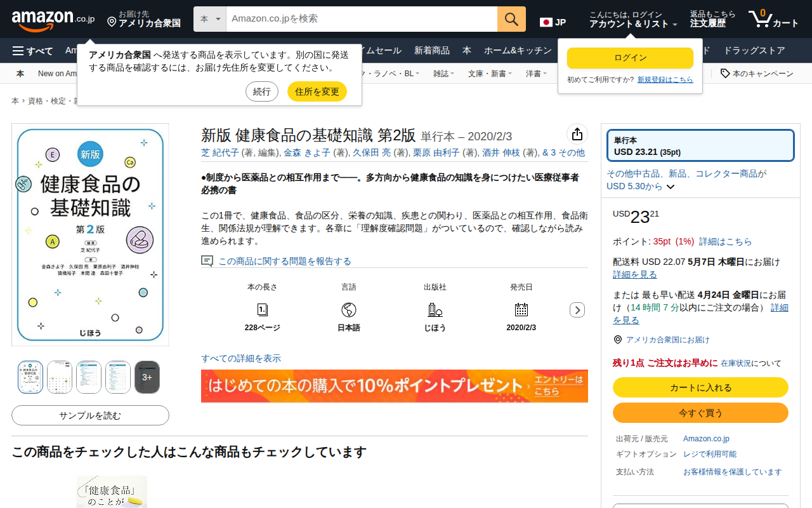Click the 出版社 building icon
Viewport: 812px width, 508px height.
point(435,310)
